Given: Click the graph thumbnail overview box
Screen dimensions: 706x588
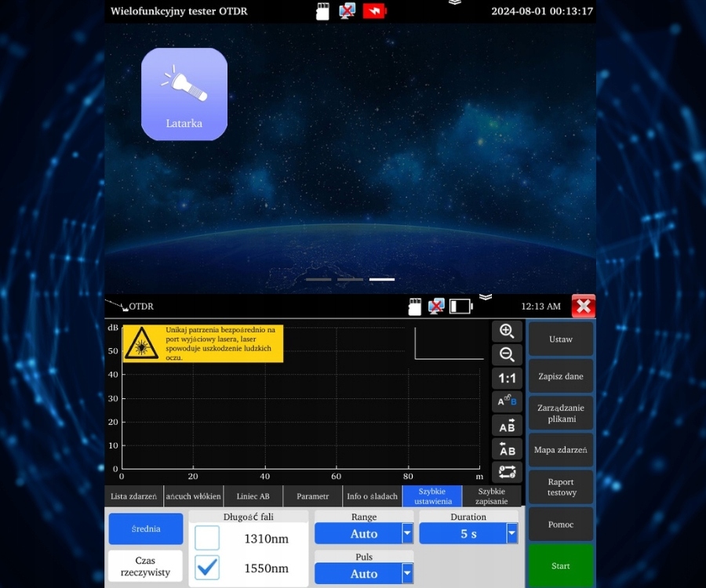Looking at the screenshot, I should 449,343.
